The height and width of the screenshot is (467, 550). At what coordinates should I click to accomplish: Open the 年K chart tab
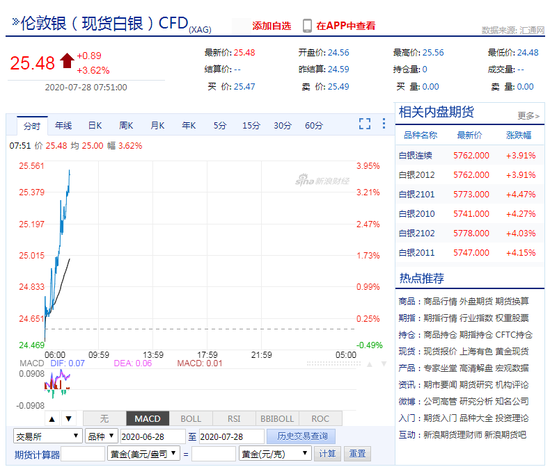click(189, 126)
